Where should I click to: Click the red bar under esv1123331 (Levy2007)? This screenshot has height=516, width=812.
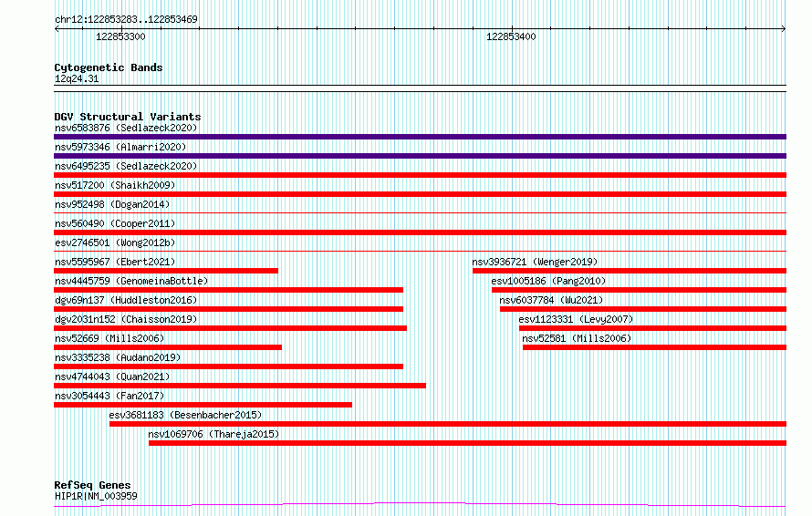click(x=652, y=328)
